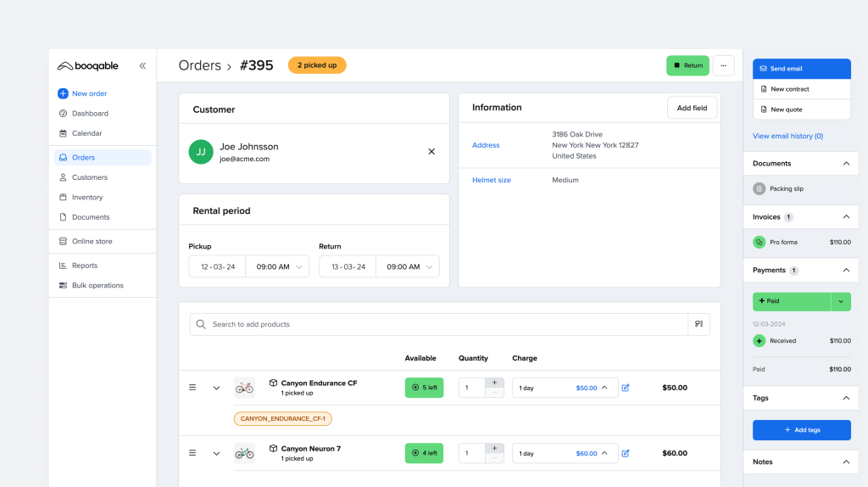Open Inventory in the sidebar

coord(87,198)
